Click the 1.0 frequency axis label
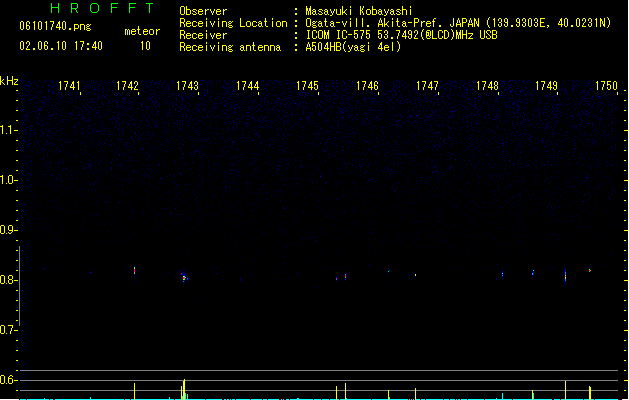Viewport: 629px width, 400px height. click(8, 180)
